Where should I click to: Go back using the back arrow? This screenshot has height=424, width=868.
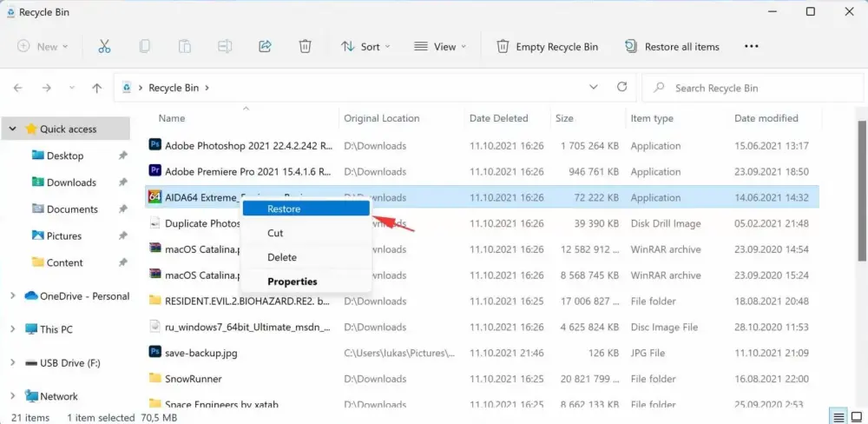pyautogui.click(x=17, y=88)
